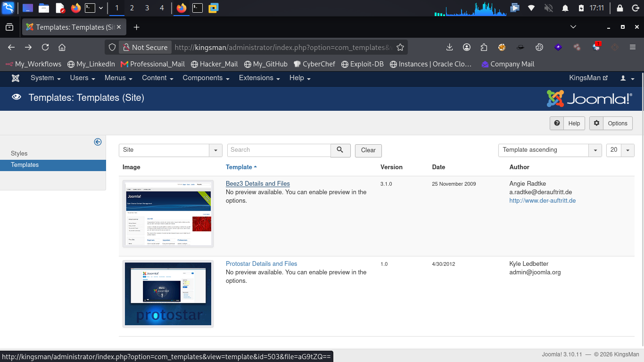
Task: Open the Components menu
Action: tap(206, 78)
